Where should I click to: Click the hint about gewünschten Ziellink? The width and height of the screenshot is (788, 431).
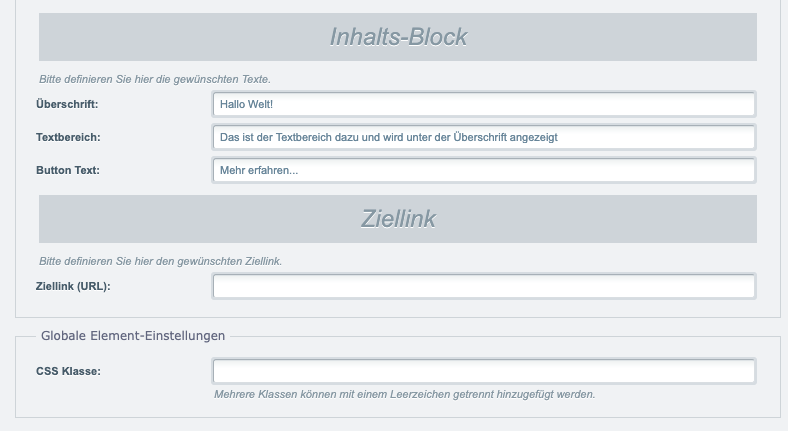coord(160,261)
